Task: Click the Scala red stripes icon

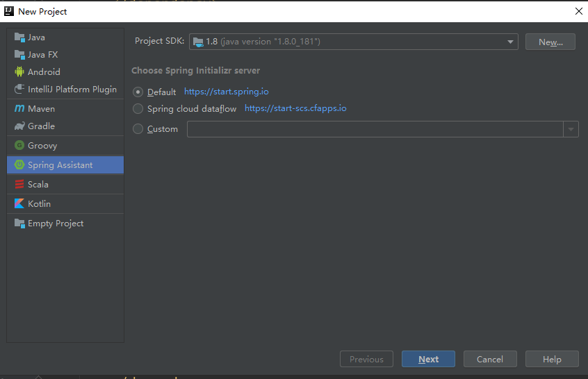Action: (19, 184)
